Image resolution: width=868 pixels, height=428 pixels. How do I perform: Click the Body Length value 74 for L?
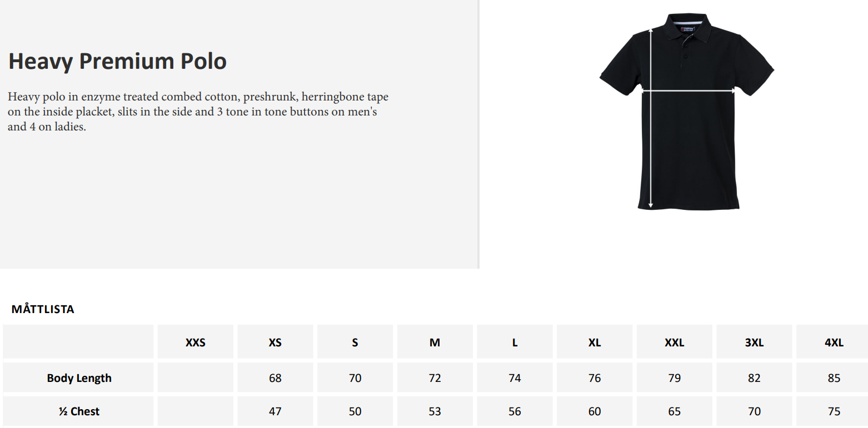point(515,378)
